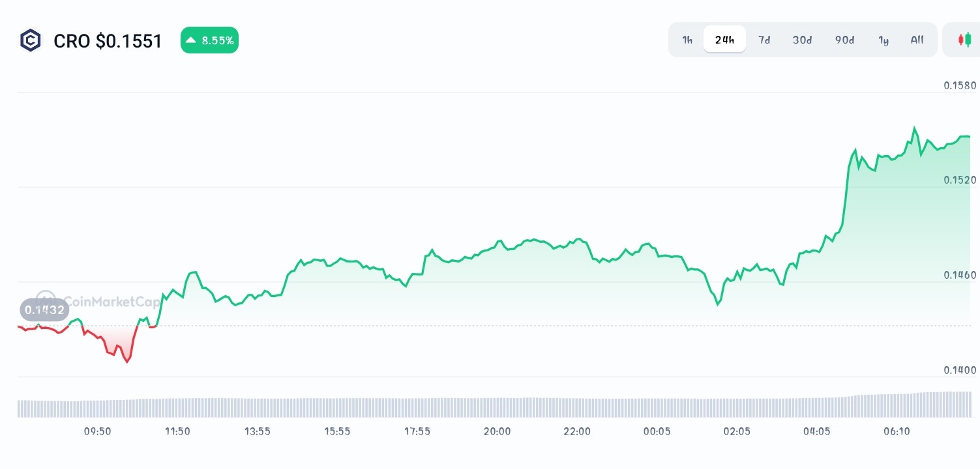Click the 04:05 time axis label
This screenshot has width=980, height=469.
point(816,431)
